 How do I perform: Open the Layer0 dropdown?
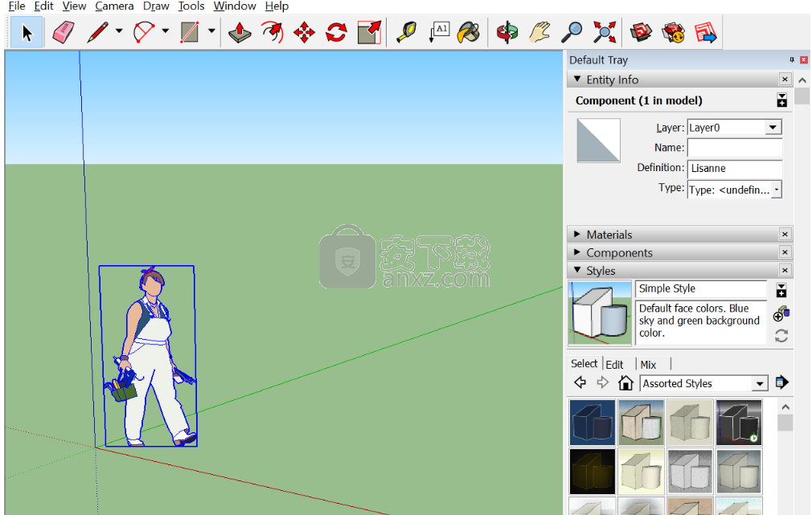(x=773, y=127)
